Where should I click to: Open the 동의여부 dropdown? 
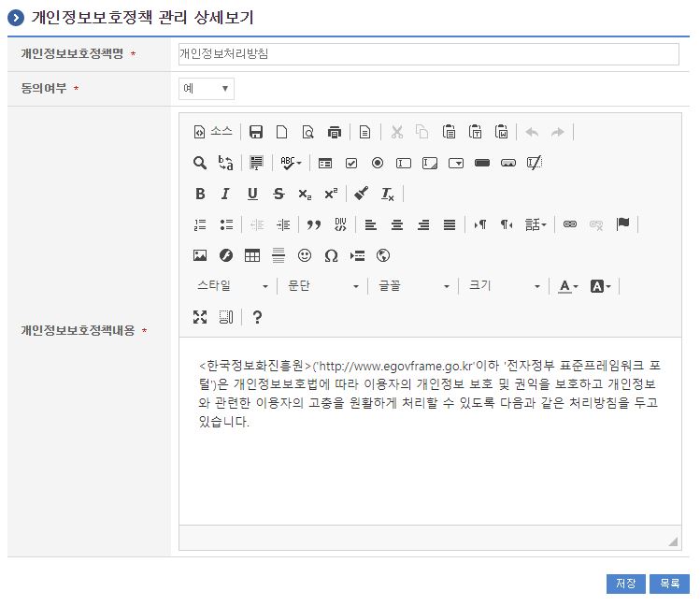click(207, 89)
